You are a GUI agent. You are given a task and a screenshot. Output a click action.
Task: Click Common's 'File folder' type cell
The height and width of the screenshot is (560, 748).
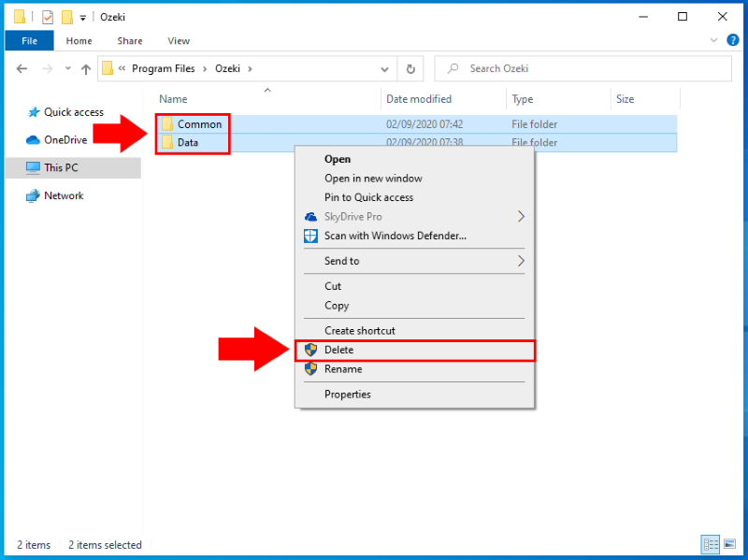click(x=534, y=124)
